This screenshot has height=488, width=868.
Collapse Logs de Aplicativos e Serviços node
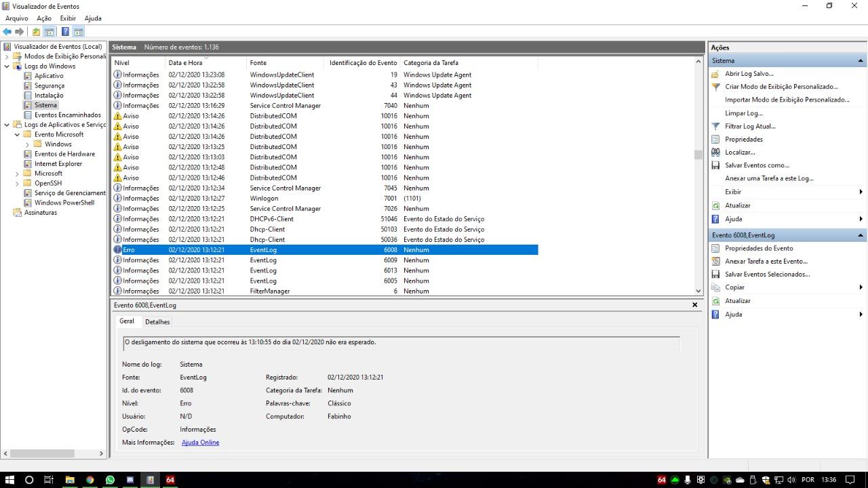coord(7,125)
